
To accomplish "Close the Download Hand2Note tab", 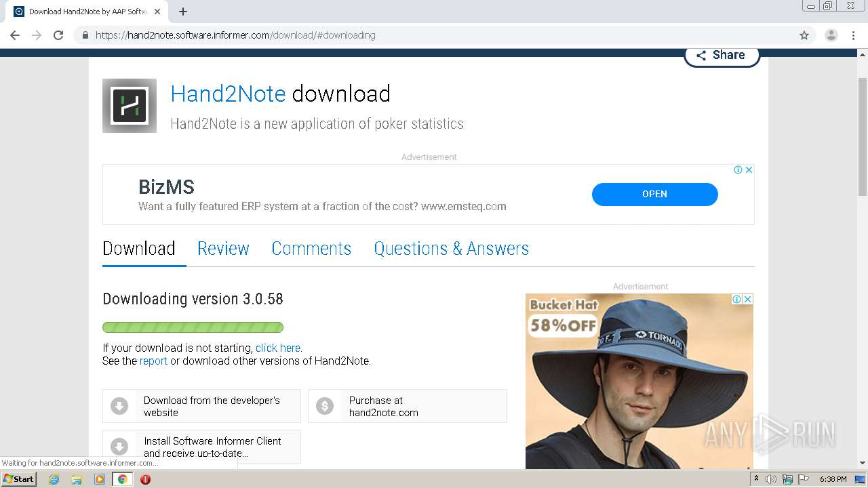I will [158, 12].
